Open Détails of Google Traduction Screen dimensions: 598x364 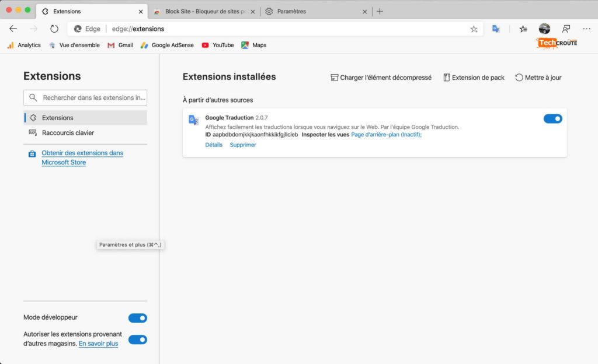coord(214,145)
